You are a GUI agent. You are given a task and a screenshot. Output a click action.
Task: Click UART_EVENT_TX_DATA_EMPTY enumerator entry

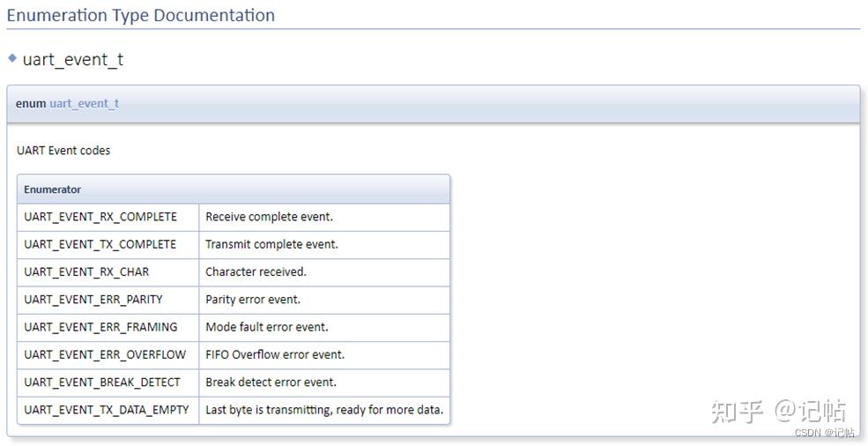click(107, 410)
